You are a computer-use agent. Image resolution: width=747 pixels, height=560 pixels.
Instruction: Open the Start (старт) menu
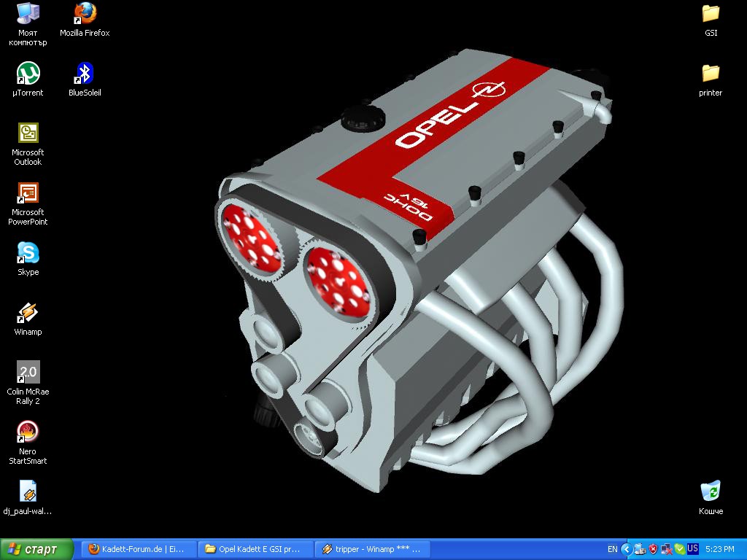pyautogui.click(x=36, y=549)
